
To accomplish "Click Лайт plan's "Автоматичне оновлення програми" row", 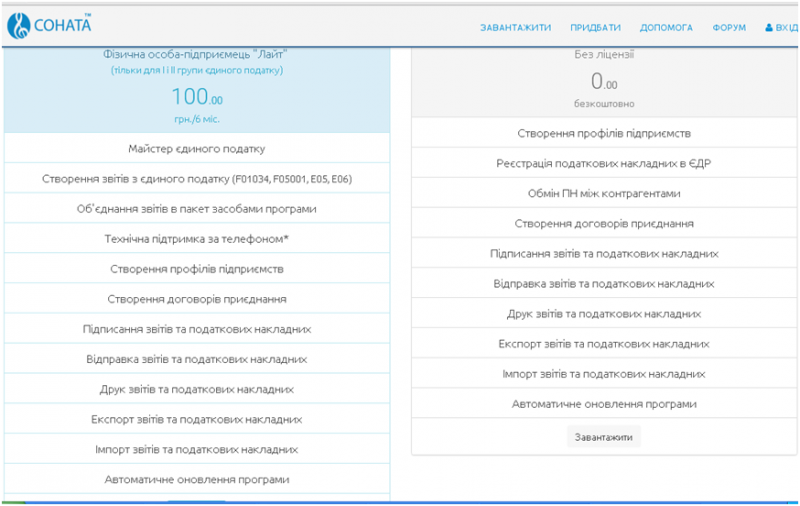I will click(197, 479).
